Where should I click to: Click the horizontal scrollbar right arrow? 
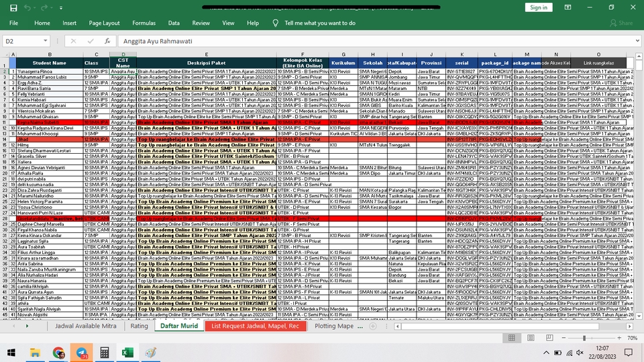click(x=629, y=326)
